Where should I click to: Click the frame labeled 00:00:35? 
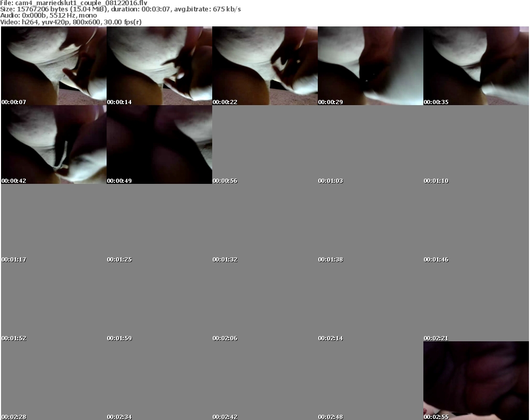pyautogui.click(x=476, y=66)
